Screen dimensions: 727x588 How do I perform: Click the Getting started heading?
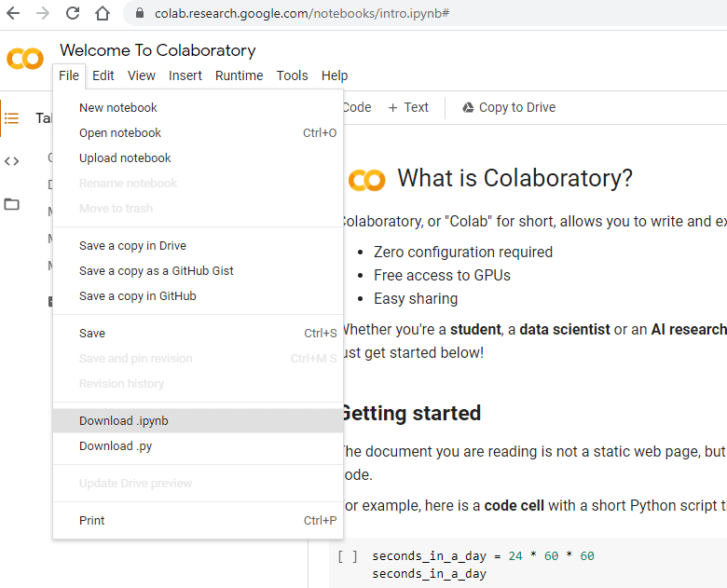point(411,413)
